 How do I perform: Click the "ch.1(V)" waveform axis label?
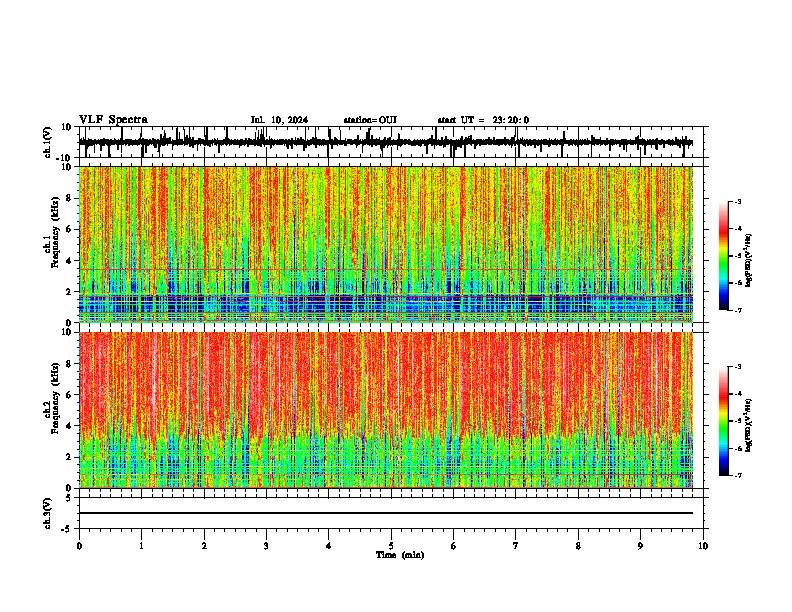tap(48, 142)
